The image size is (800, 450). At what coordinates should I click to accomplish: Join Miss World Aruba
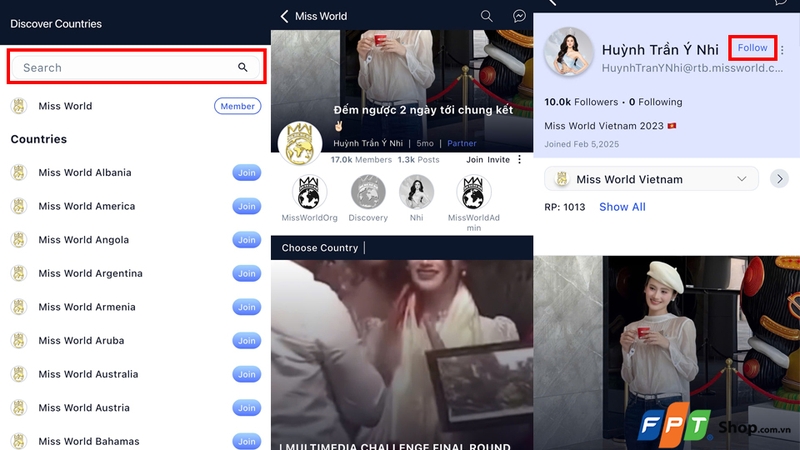[246, 341]
